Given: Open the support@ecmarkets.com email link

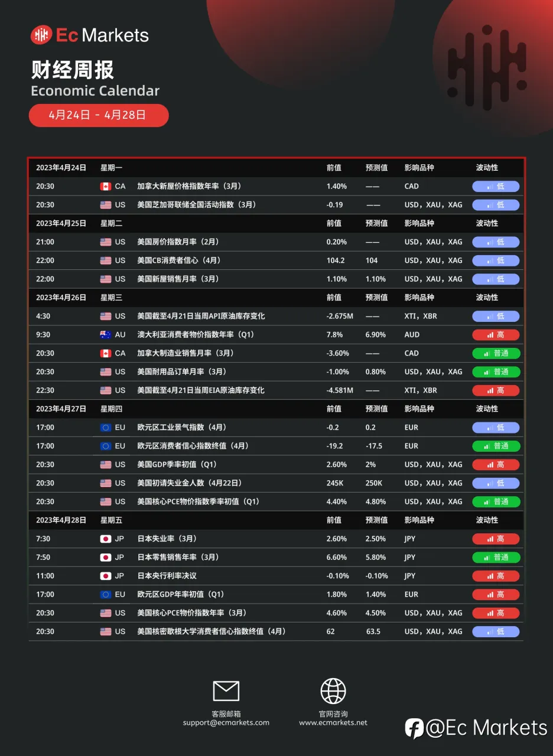Looking at the screenshot, I should (226, 722).
